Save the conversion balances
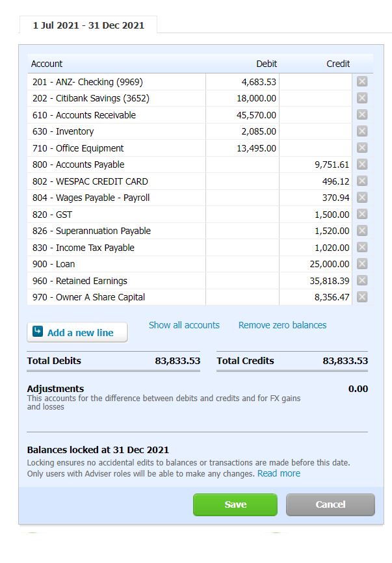 [x=235, y=504]
